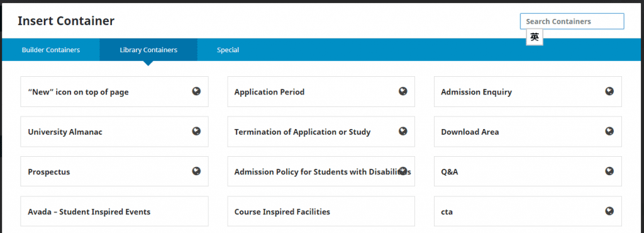The height and width of the screenshot is (233, 644).
Task: Insert the Course Inspired Facilities container
Action: pos(321,211)
